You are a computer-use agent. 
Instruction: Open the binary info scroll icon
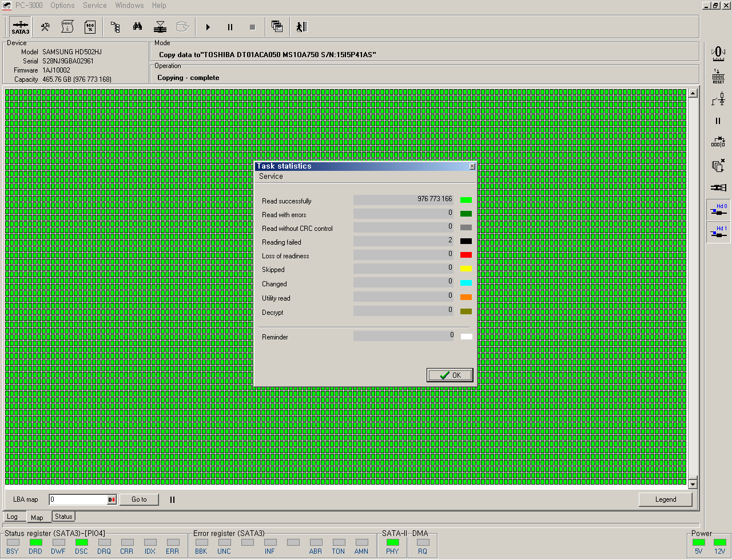[x=67, y=27]
